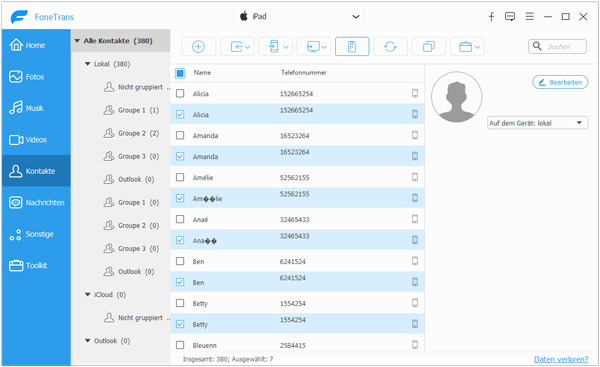The width and height of the screenshot is (600, 367).
Task: Open Musik section in sidebar
Action: (36, 108)
